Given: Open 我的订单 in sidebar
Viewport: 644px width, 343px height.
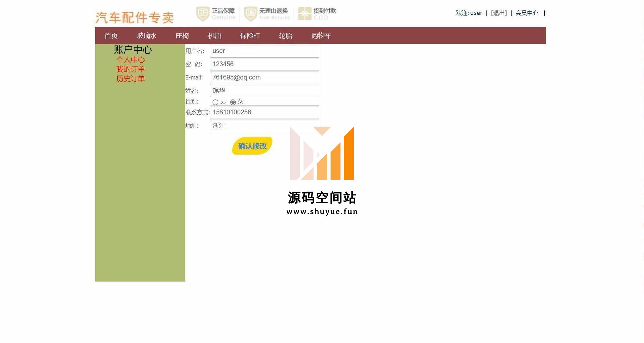Looking at the screenshot, I should (x=130, y=69).
